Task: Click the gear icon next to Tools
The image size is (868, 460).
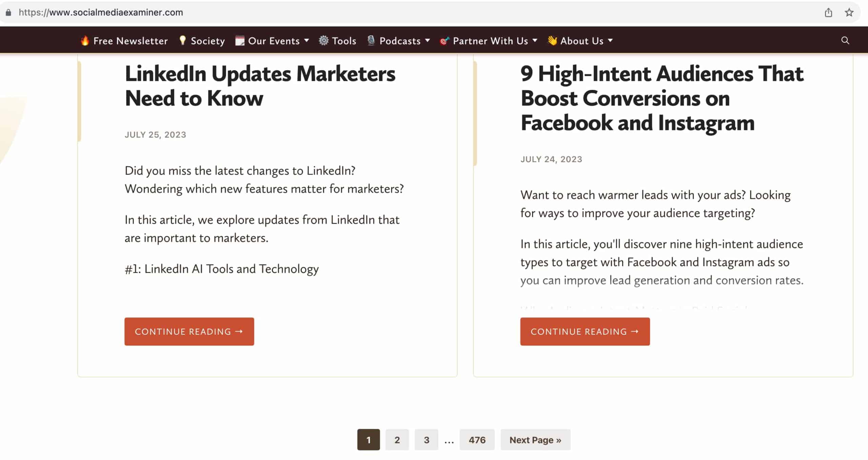Action: pos(323,40)
